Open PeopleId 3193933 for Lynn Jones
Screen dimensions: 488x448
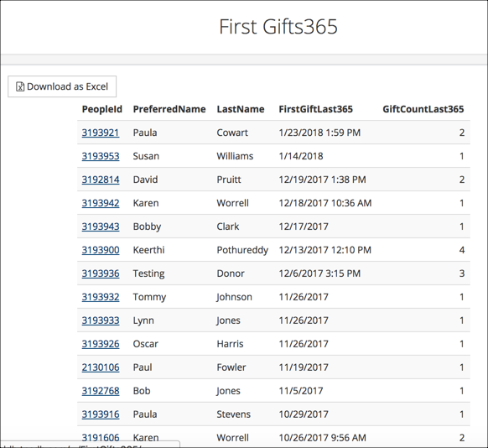[101, 320]
